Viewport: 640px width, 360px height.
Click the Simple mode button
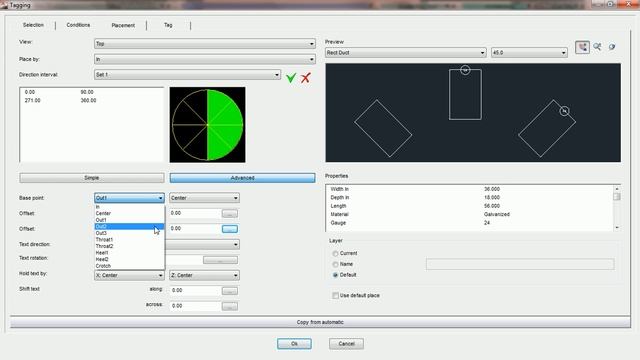click(x=92, y=178)
